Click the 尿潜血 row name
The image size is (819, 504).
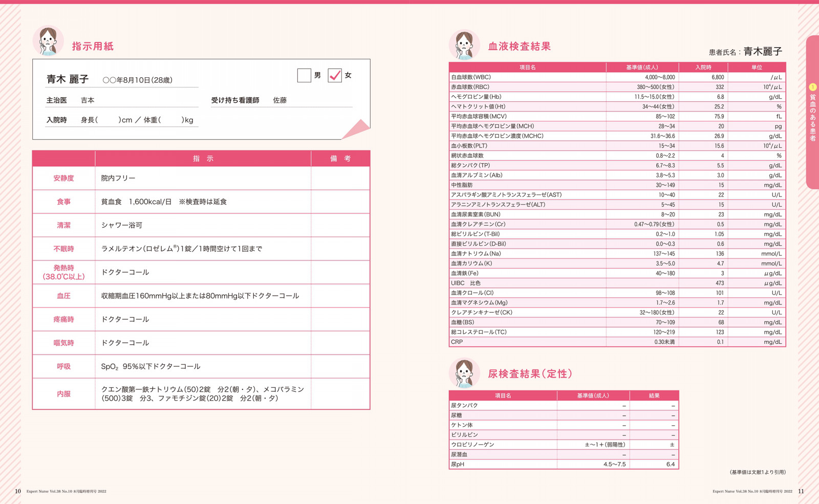[x=459, y=454]
